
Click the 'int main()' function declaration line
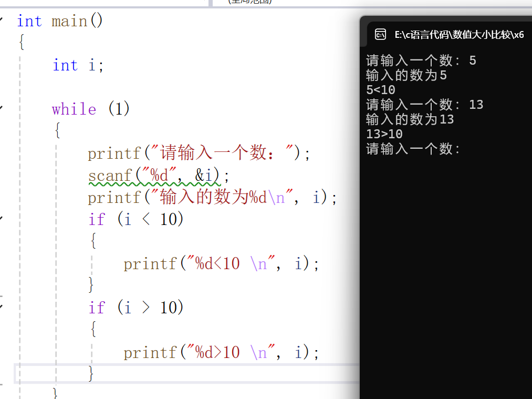click(x=60, y=22)
